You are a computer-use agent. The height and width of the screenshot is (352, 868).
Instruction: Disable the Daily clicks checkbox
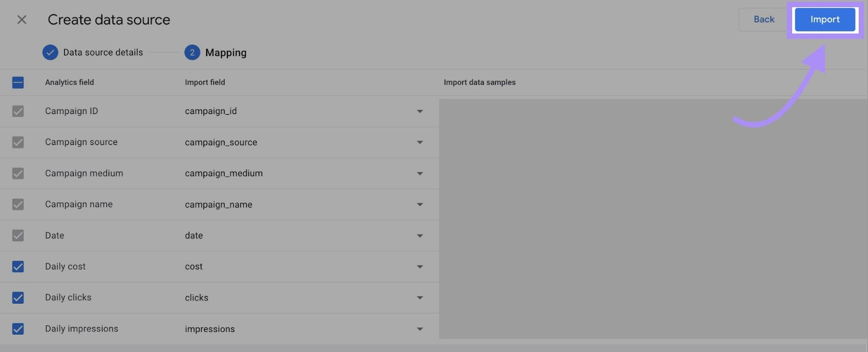tap(18, 298)
